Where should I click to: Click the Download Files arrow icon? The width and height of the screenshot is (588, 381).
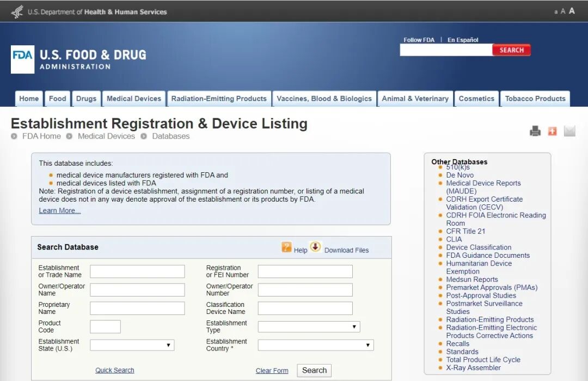point(315,246)
